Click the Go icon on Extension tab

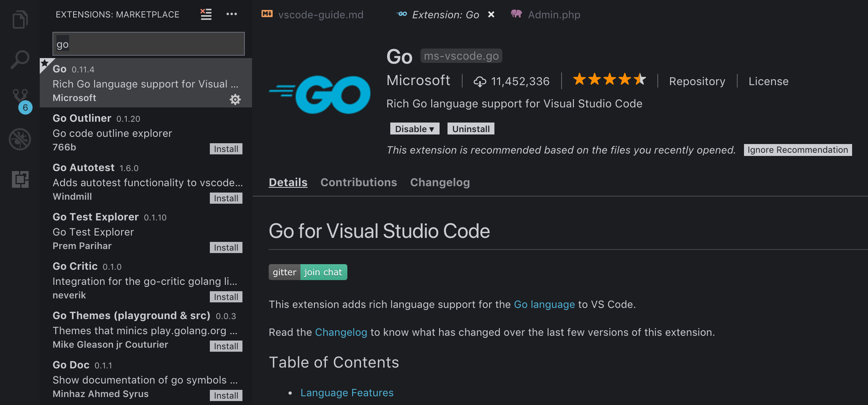pos(402,14)
